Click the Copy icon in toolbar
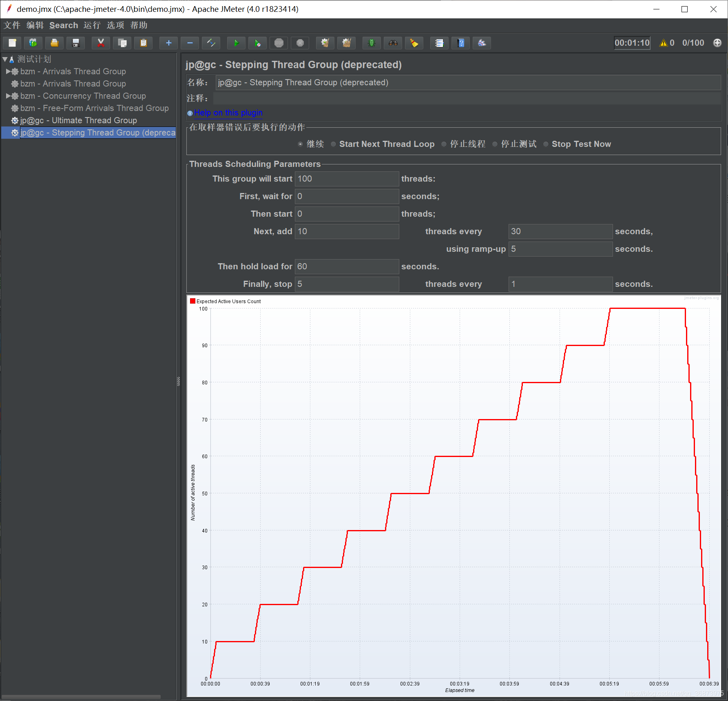This screenshot has width=728, height=701. [122, 43]
